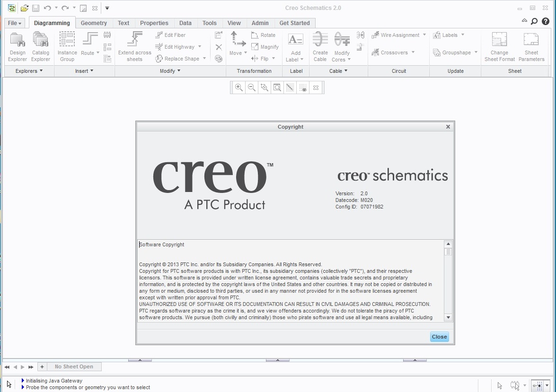The width and height of the screenshot is (556, 392).
Task: Open the quick access customize dropdown
Action: (x=107, y=8)
